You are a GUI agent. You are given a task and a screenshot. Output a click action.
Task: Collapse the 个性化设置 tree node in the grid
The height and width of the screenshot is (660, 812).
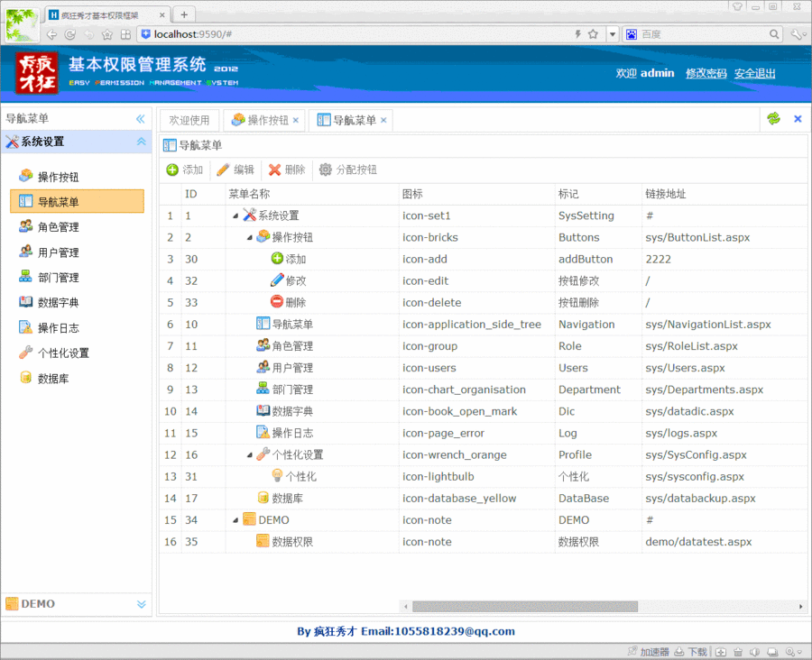[250, 455]
